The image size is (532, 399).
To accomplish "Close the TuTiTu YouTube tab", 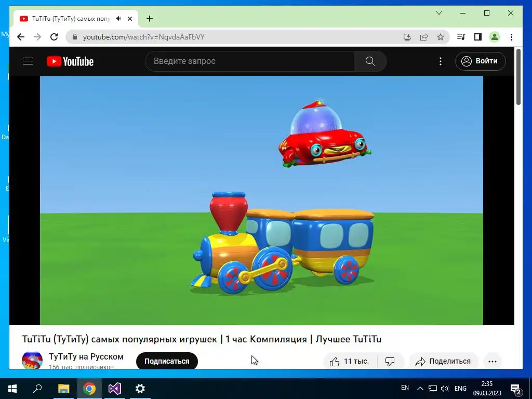I will (x=129, y=19).
